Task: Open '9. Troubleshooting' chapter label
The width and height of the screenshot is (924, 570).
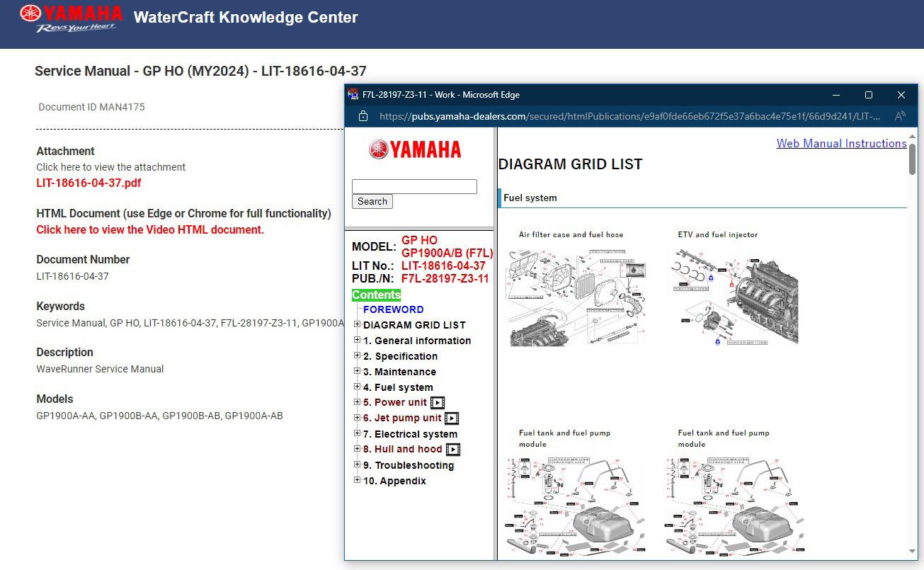Action: (409, 465)
